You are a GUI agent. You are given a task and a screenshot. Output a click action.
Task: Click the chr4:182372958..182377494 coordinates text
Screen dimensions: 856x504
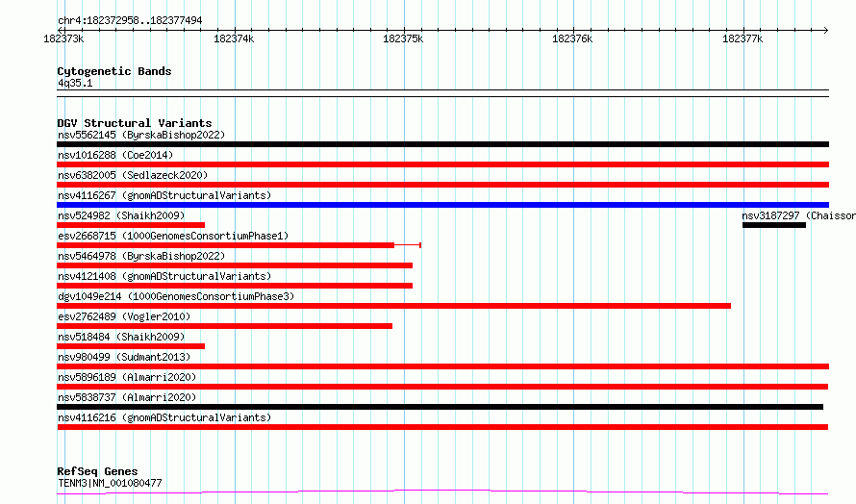pos(130,21)
